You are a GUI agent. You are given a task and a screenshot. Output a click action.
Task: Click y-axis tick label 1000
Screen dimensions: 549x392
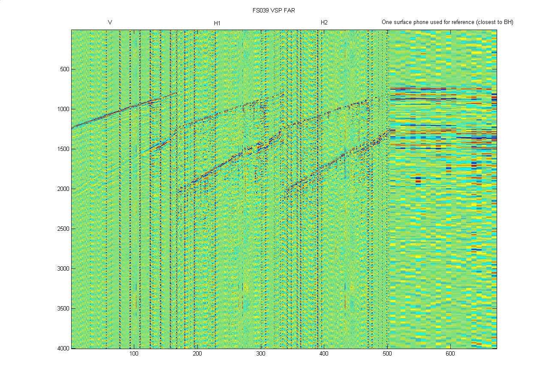point(63,109)
